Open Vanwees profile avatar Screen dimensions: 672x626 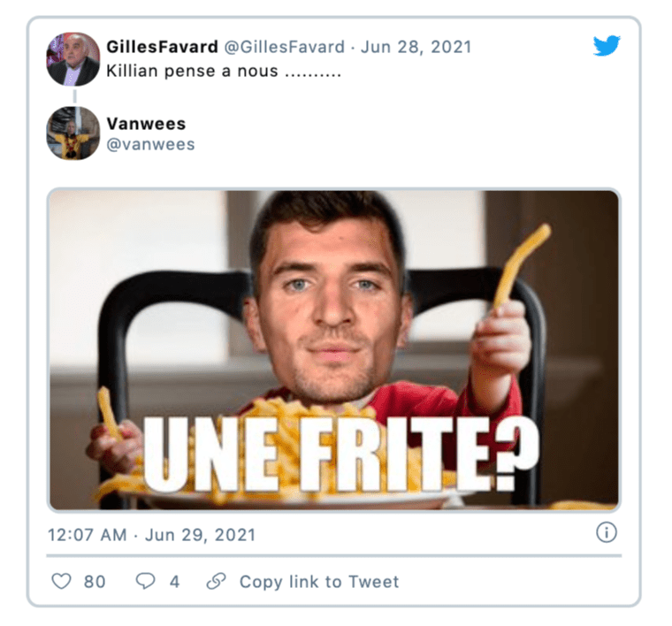(x=73, y=134)
